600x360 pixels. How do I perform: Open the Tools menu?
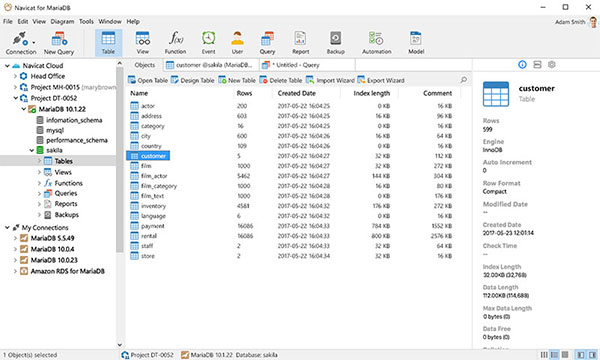[86, 21]
